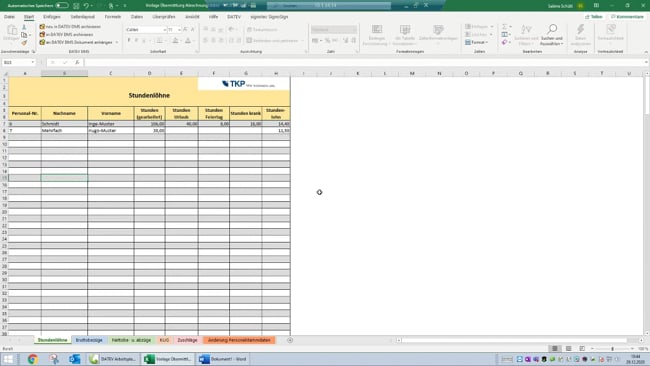This screenshot has height=366, width=650.
Task: Click the Name Box cell reference field
Action: pos(16,62)
